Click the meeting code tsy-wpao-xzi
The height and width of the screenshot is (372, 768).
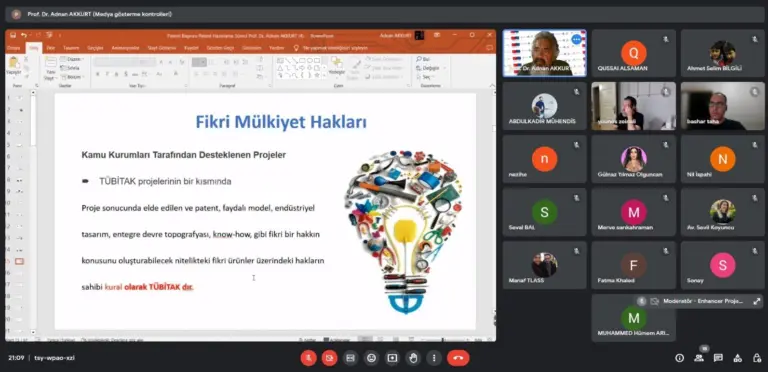tap(54, 358)
